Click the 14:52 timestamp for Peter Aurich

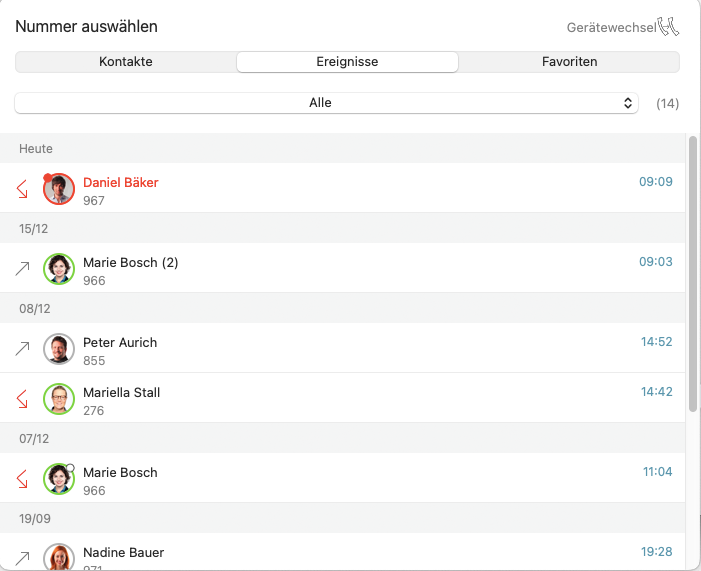pos(656,342)
